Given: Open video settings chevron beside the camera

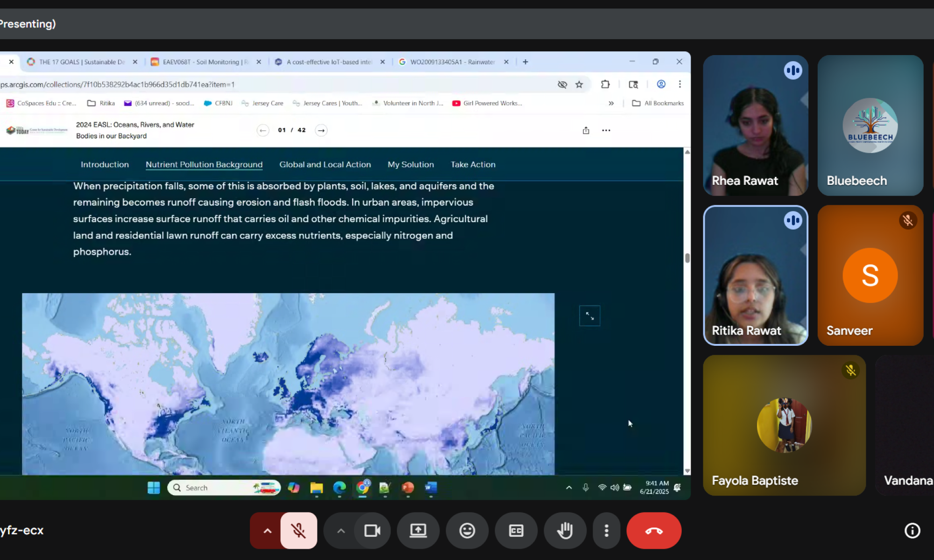Looking at the screenshot, I should pos(341,531).
